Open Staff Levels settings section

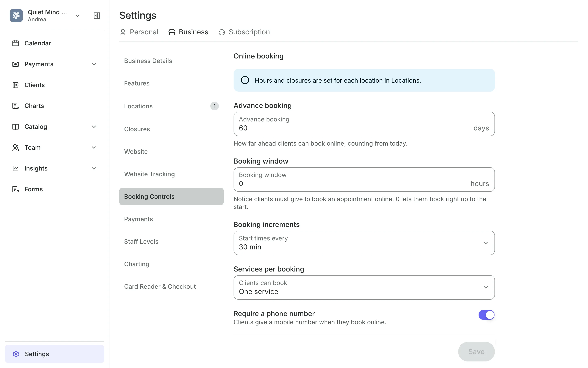coord(171,241)
